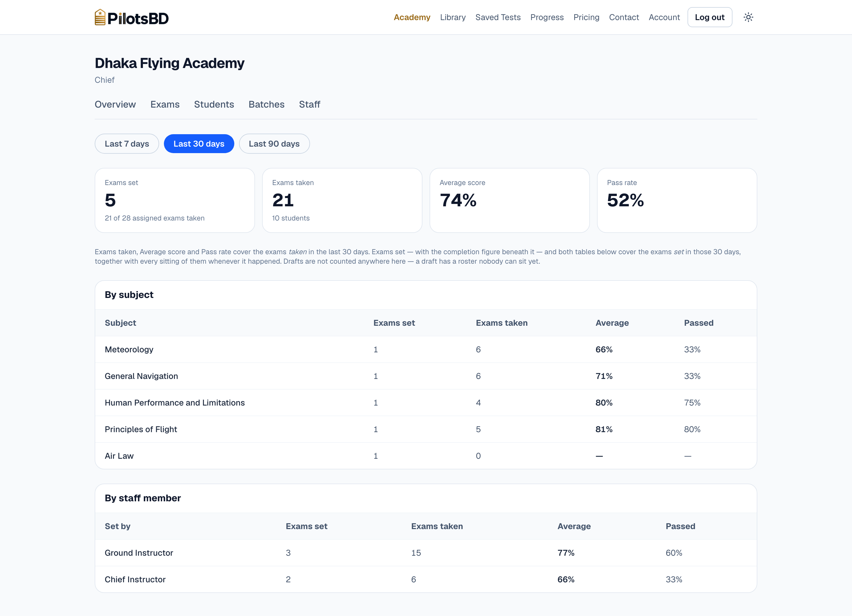The width and height of the screenshot is (852, 616).
Task: Open the Contact link
Action: tap(624, 17)
